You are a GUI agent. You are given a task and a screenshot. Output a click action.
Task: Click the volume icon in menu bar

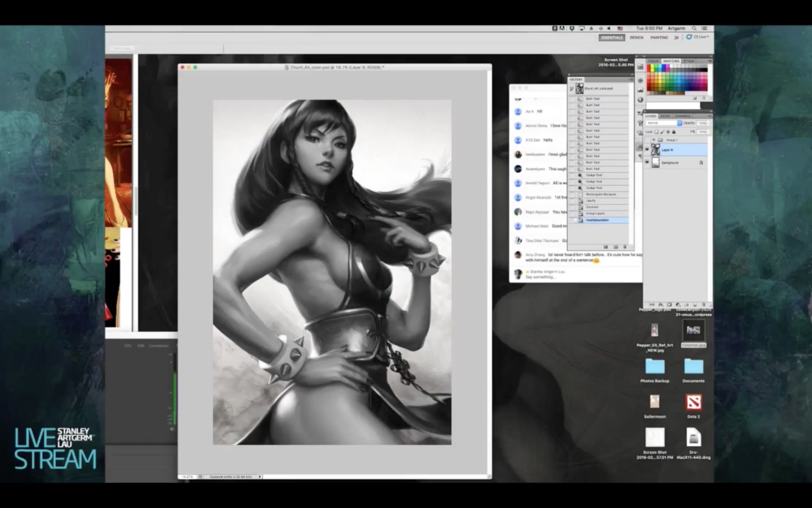[609, 28]
